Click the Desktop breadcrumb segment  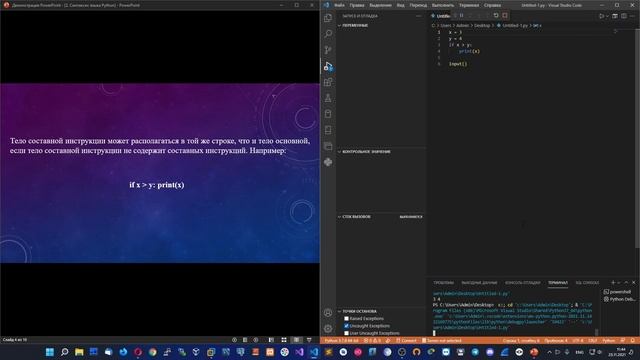tap(482, 25)
